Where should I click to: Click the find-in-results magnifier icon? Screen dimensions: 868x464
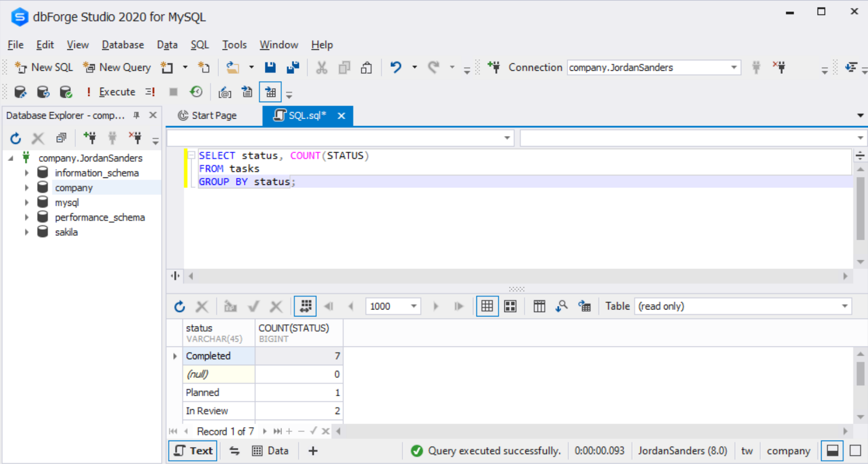tap(562, 307)
